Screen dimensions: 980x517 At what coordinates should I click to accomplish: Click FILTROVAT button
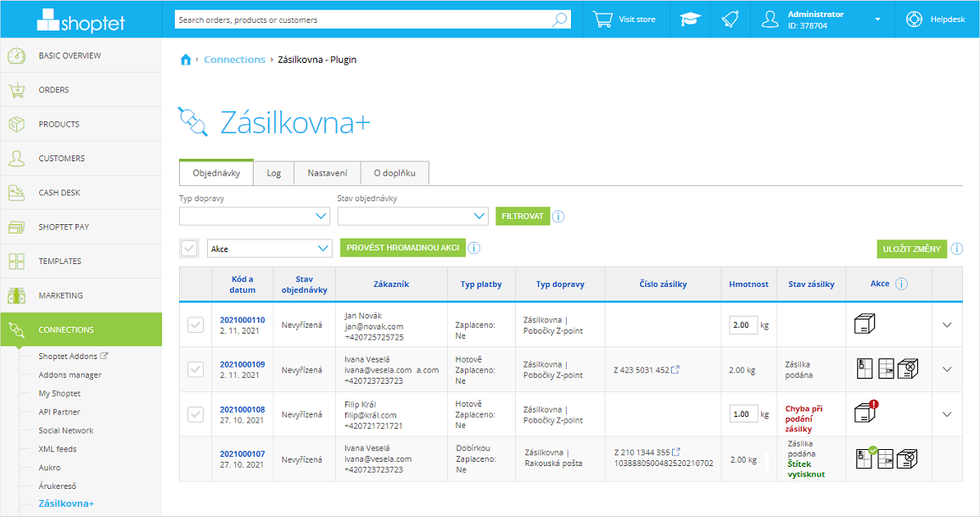tap(523, 216)
